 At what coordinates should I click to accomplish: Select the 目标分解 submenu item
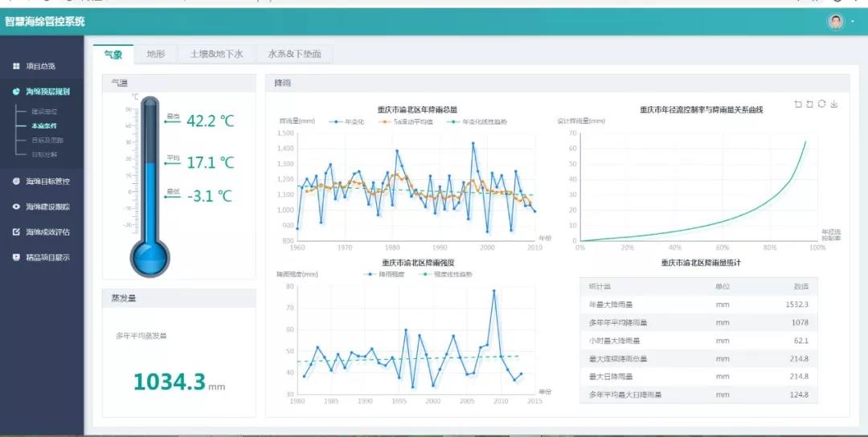[44, 155]
